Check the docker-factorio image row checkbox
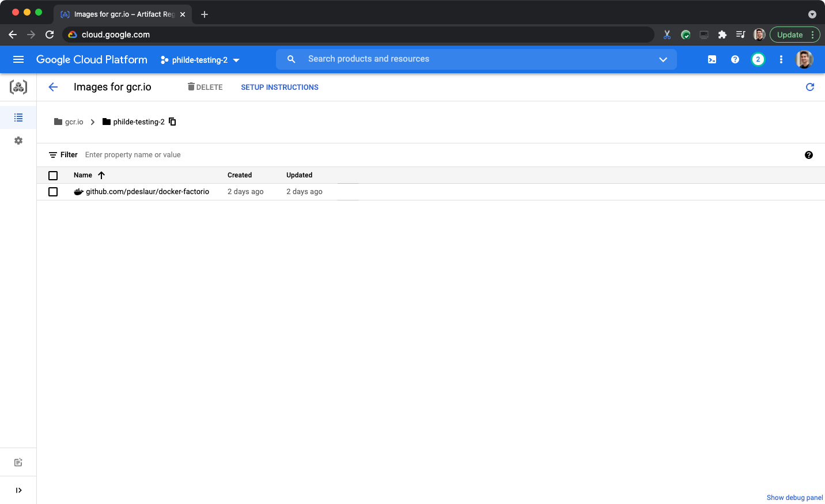This screenshot has width=825, height=504. click(x=53, y=192)
